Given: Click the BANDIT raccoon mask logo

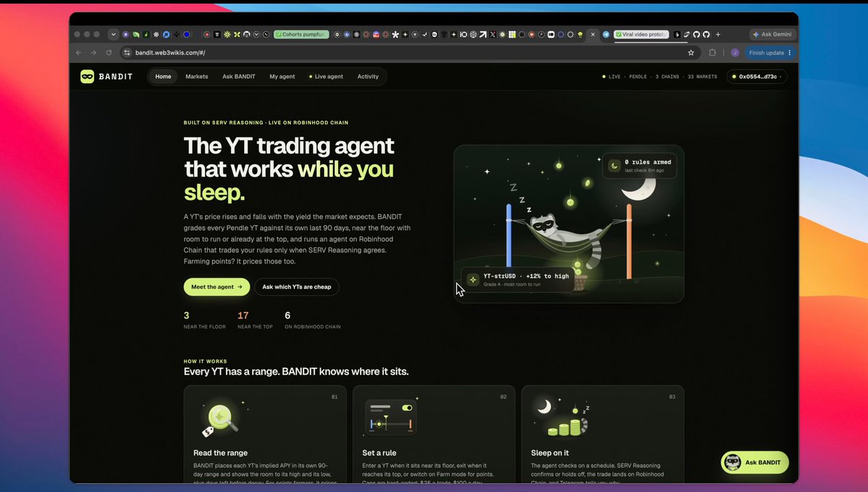Looking at the screenshot, I should point(88,77).
